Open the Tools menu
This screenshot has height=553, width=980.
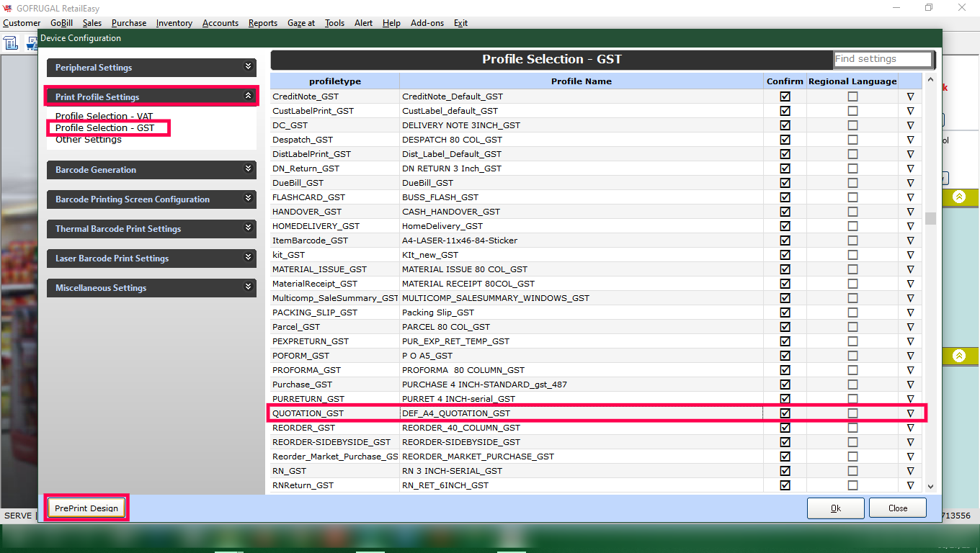pos(334,23)
